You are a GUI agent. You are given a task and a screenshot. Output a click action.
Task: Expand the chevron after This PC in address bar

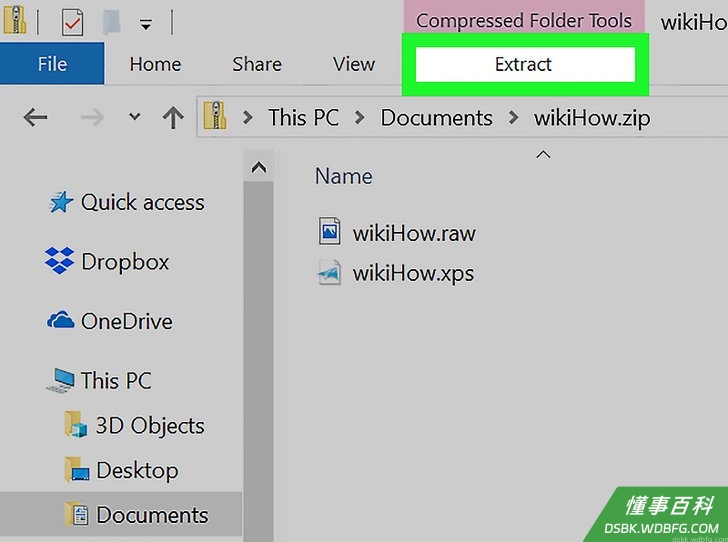tap(359, 118)
